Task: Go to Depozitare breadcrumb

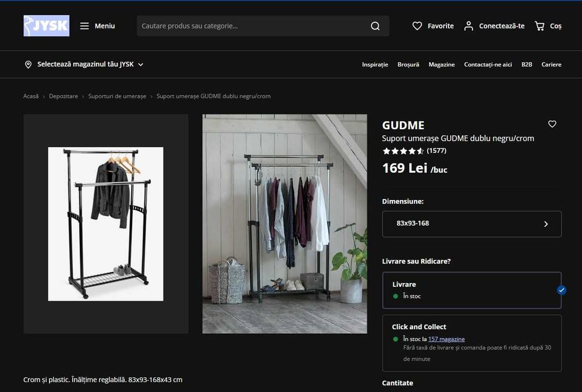Action: [x=63, y=96]
